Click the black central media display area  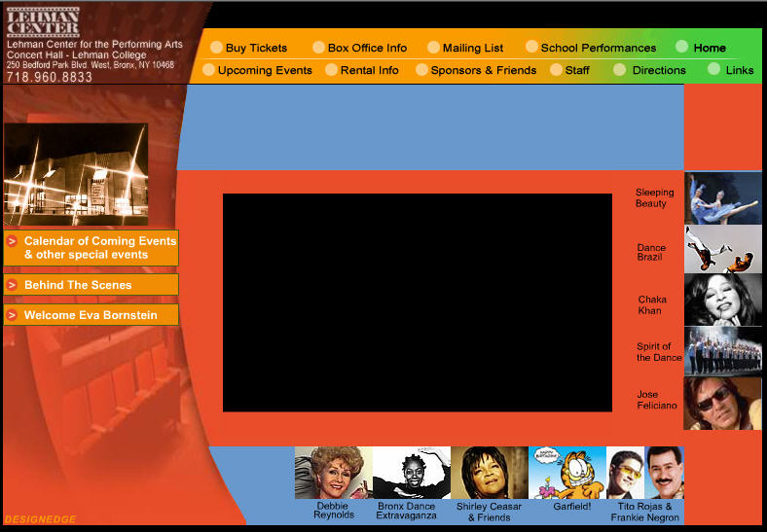[418, 302]
